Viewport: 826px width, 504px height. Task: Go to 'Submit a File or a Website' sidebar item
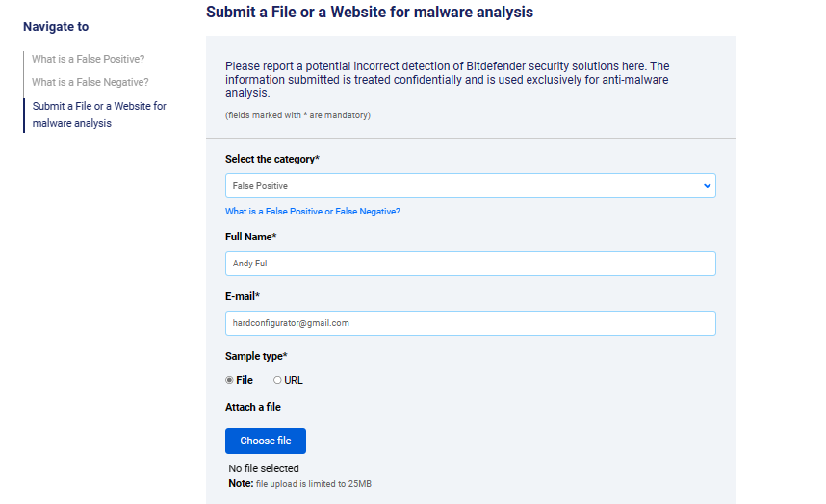click(99, 114)
